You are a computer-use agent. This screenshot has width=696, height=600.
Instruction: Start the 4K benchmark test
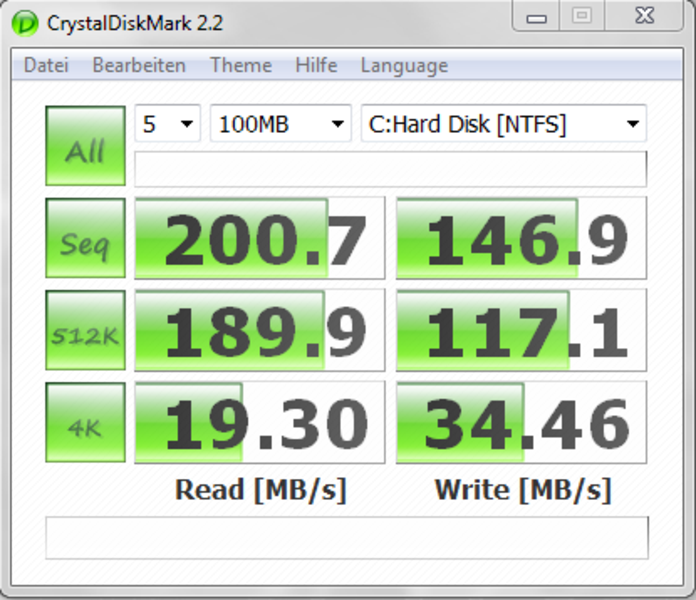coord(85,422)
